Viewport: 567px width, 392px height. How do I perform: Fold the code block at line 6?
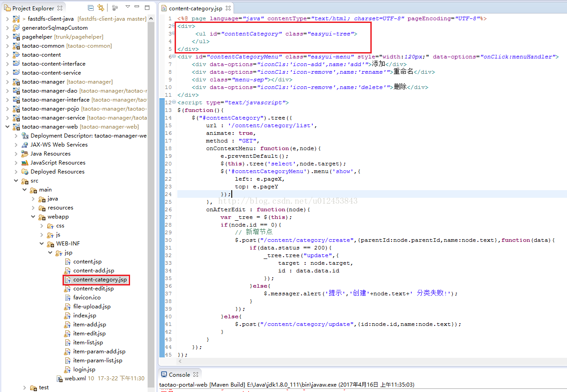pyautogui.click(x=174, y=57)
